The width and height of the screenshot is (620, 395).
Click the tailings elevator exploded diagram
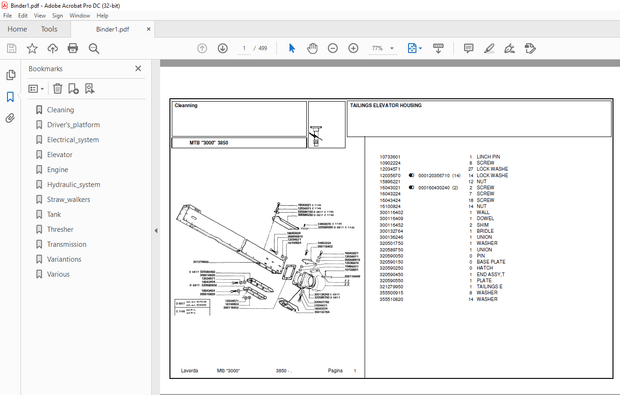tap(267, 259)
